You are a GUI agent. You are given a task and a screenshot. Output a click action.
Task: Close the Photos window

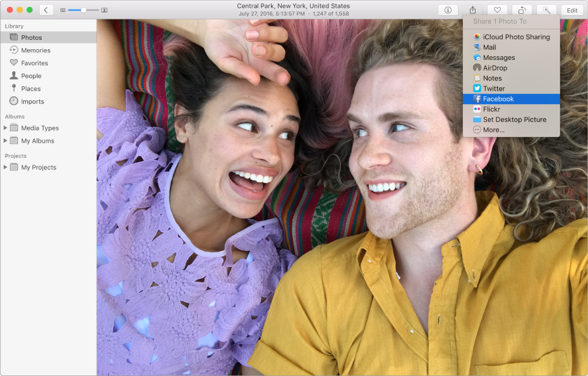click(x=10, y=9)
